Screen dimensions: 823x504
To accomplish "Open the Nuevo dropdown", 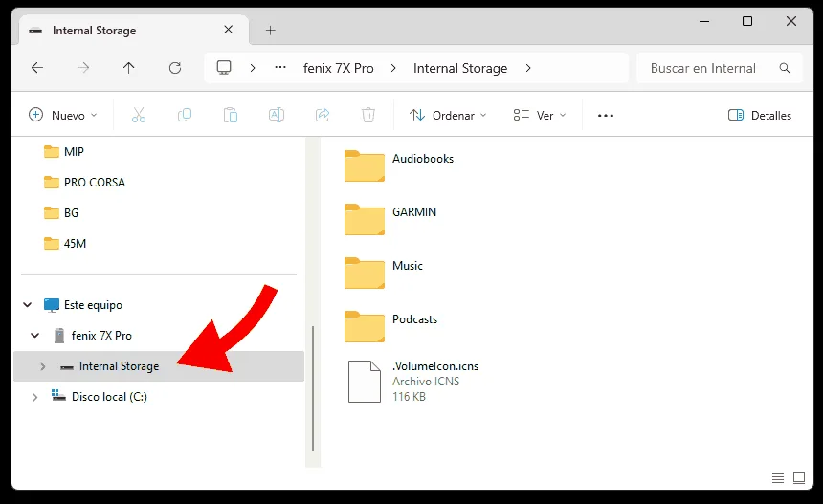I will click(x=63, y=116).
